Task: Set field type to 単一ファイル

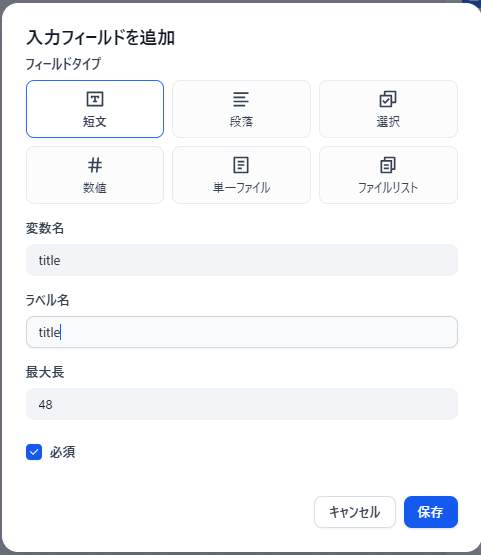Action: [x=241, y=175]
